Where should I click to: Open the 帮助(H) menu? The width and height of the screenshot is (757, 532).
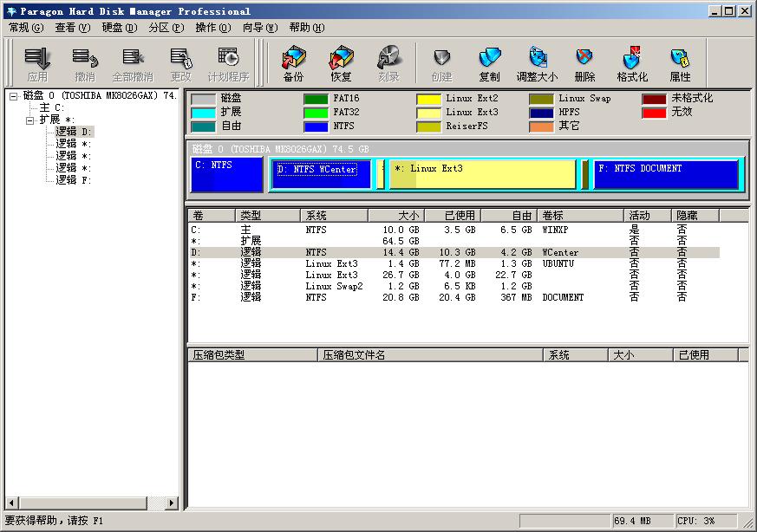[307, 28]
